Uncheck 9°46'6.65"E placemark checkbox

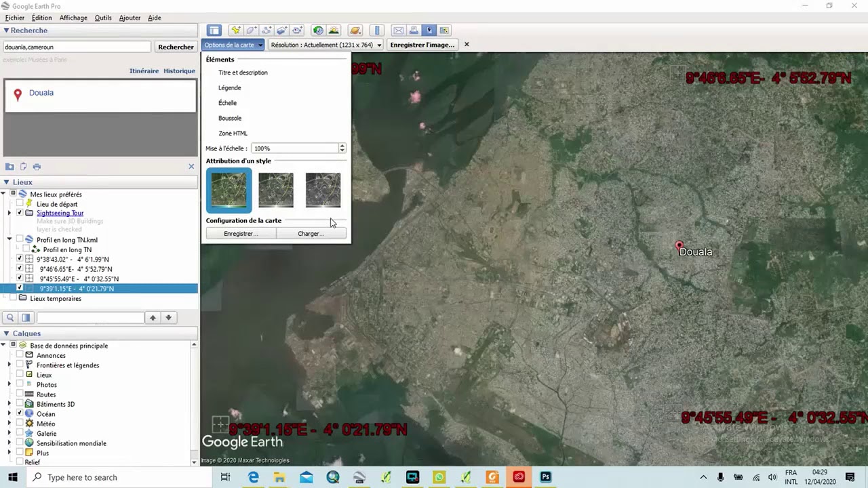point(20,268)
